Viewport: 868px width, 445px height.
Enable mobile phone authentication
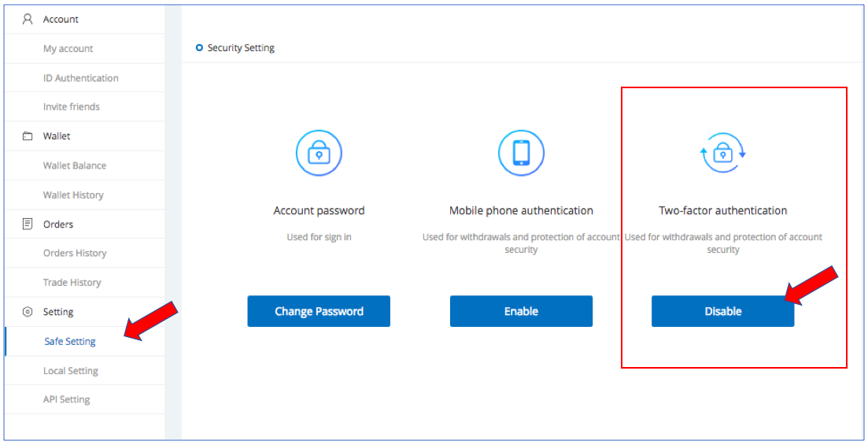tap(521, 311)
